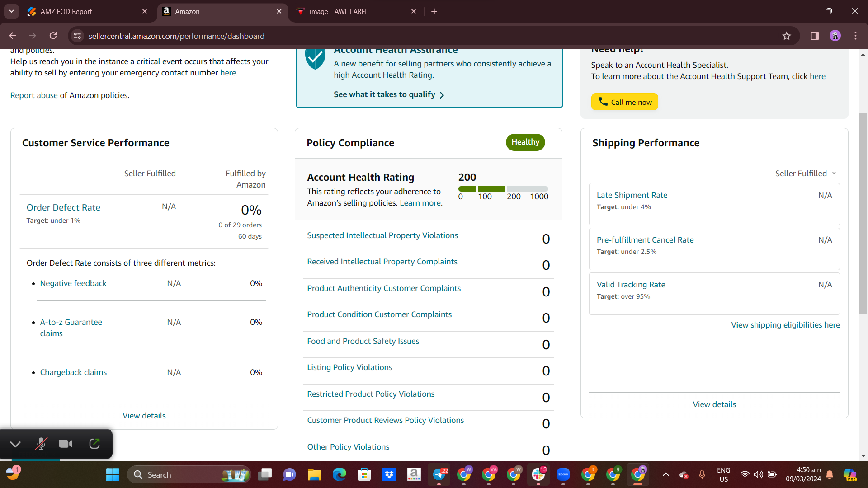Open the tab search dropdown arrow
868x488 pixels.
click(11, 11)
